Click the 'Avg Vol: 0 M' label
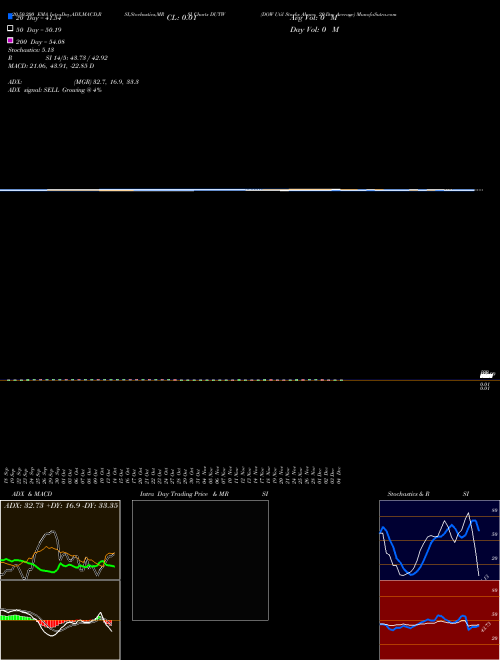Viewport: 500px width, 660px height. (x=314, y=18)
